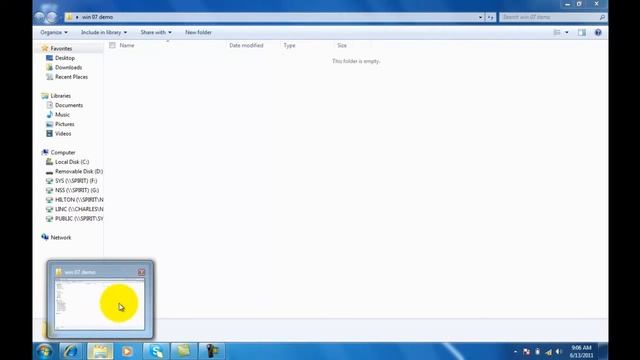Image resolution: width=640 pixels, height=360 pixels.
Task: Click the Action Center flag tray icon
Action: click(x=527, y=352)
